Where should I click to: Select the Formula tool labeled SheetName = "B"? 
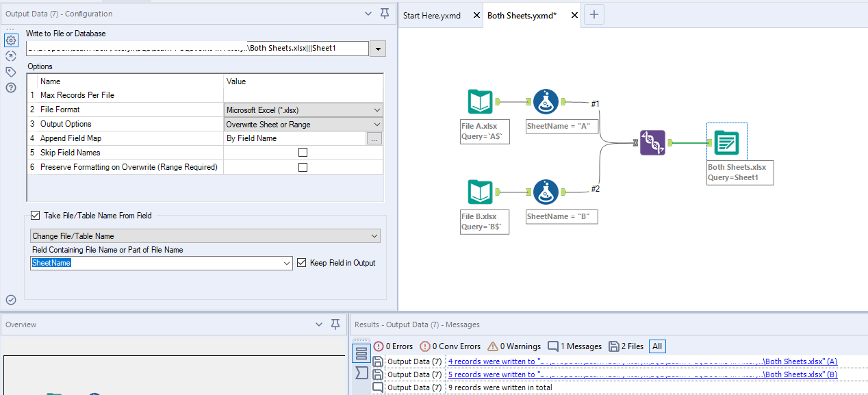pyautogui.click(x=546, y=192)
